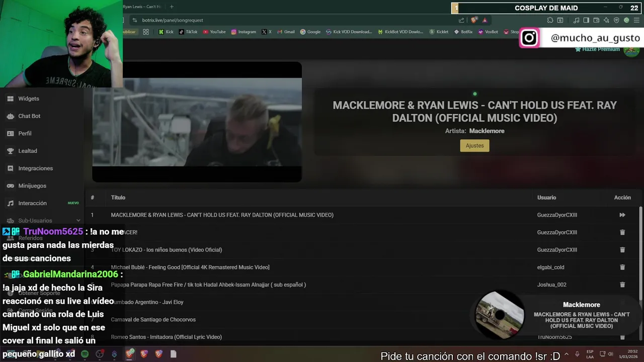Click the elgabi_cold username cell
This screenshot has height=362, width=644.
click(550, 267)
